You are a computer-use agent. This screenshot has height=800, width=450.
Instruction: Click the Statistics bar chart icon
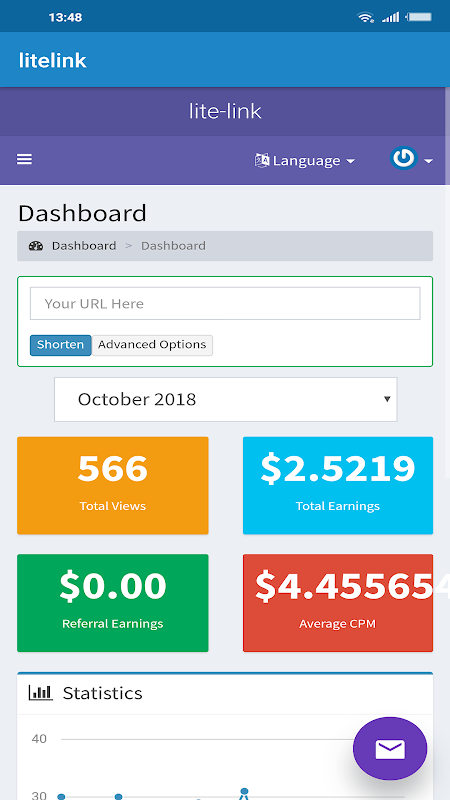[40, 693]
